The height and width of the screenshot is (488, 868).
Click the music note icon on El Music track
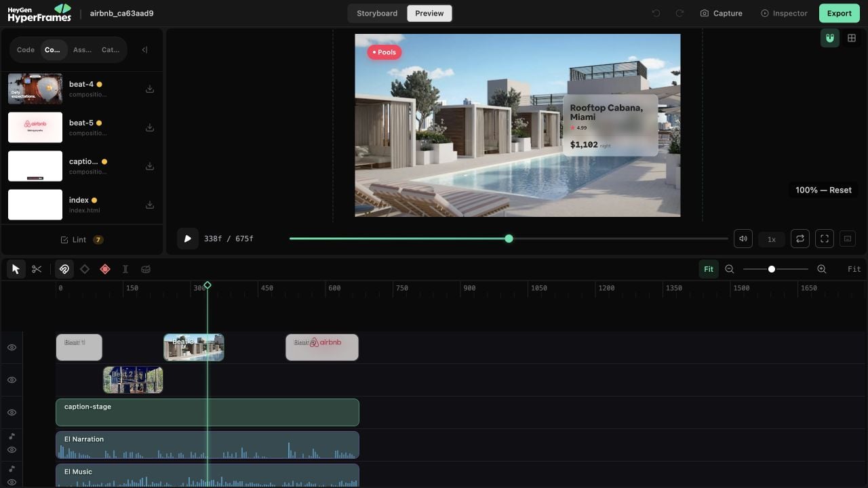(12, 468)
